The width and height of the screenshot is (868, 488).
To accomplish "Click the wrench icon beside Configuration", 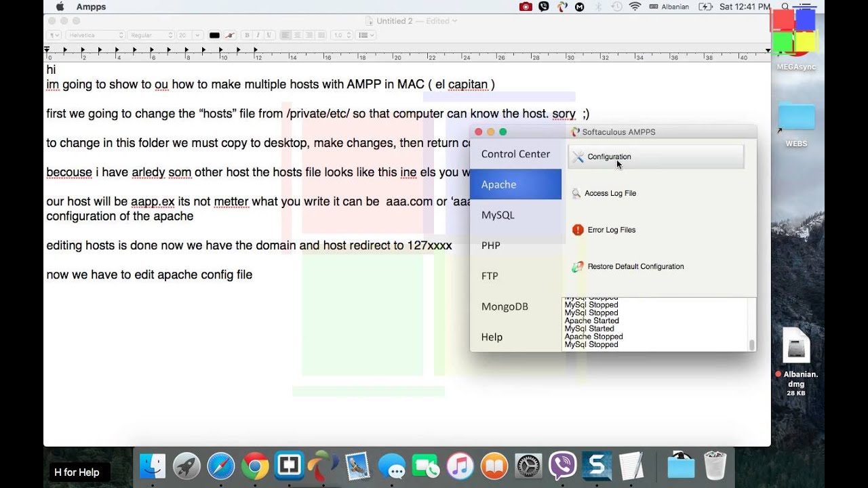I will (578, 157).
